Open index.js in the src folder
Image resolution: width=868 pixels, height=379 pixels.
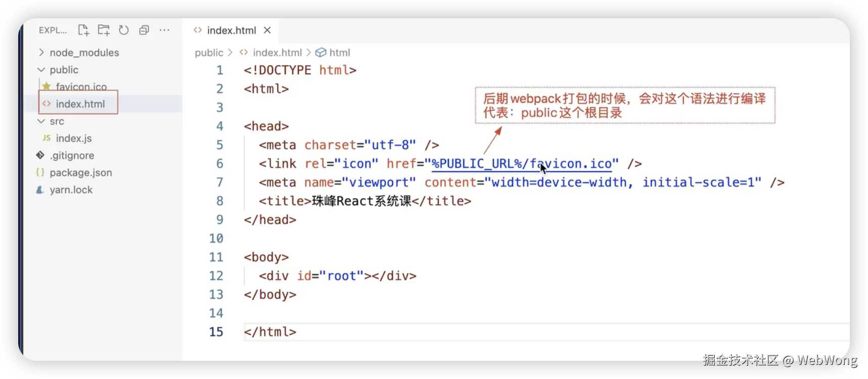pos(74,138)
